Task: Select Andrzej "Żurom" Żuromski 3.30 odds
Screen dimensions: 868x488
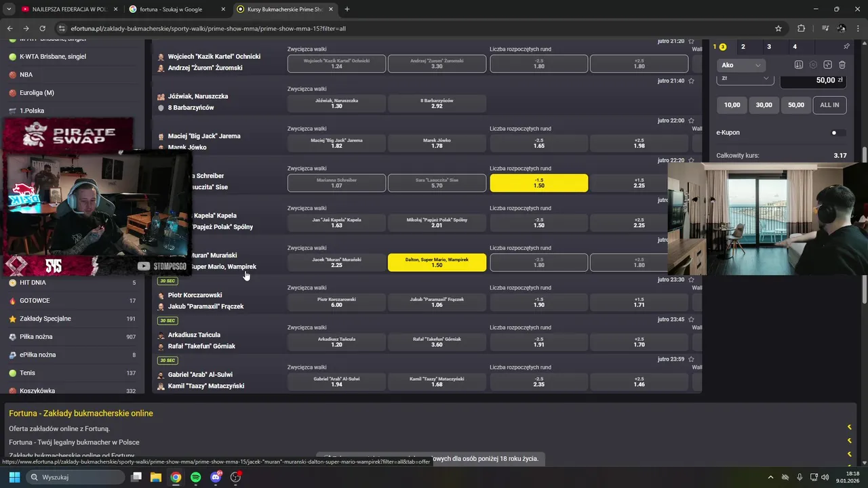Action: 437,64
